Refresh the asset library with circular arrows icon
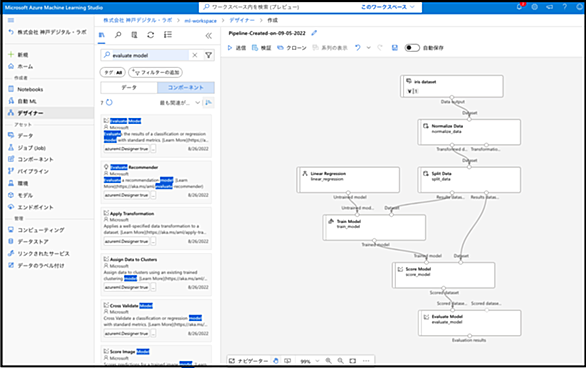The height and width of the screenshot is (368, 586). click(x=151, y=35)
